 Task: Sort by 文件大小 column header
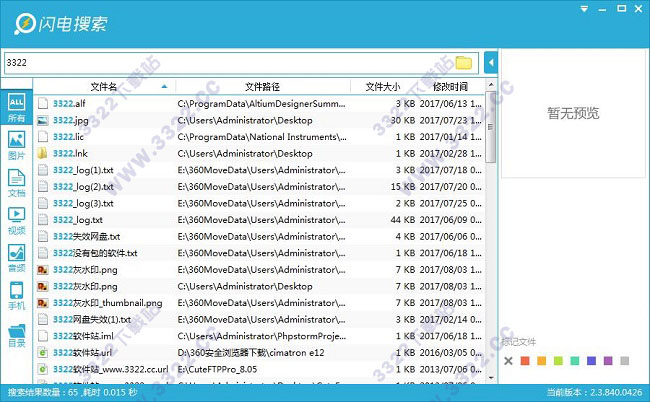pyautogui.click(x=383, y=87)
